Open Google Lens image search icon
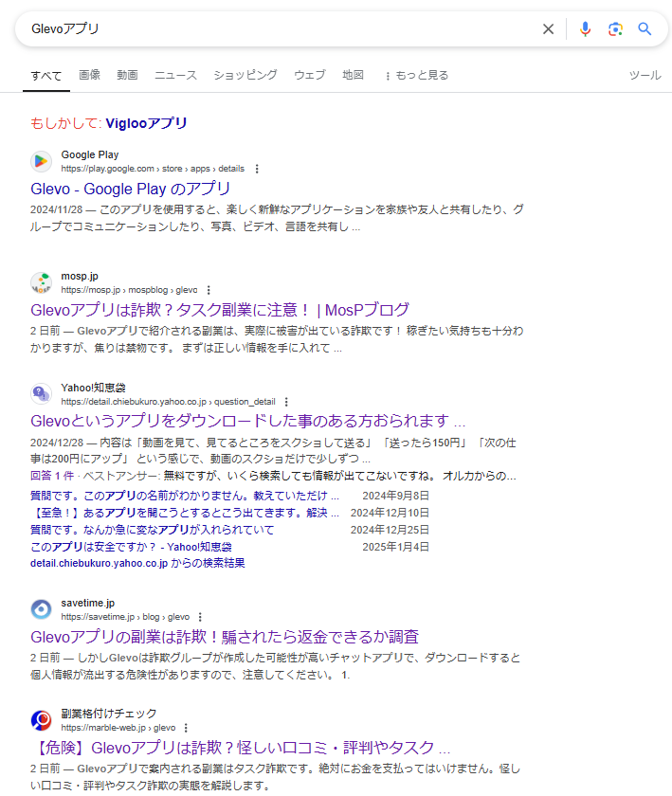672x796 pixels. point(615,29)
